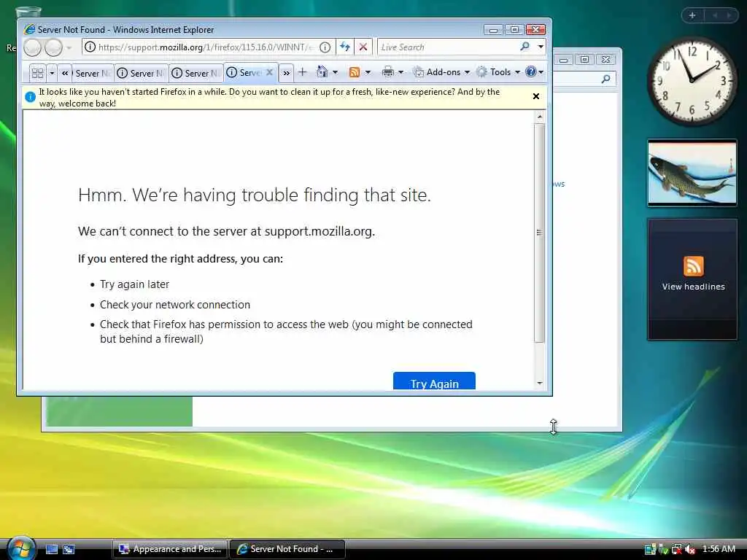This screenshot has width=747, height=560.
Task: Click the orange RSS icon in Feed gadget
Action: [x=693, y=265]
